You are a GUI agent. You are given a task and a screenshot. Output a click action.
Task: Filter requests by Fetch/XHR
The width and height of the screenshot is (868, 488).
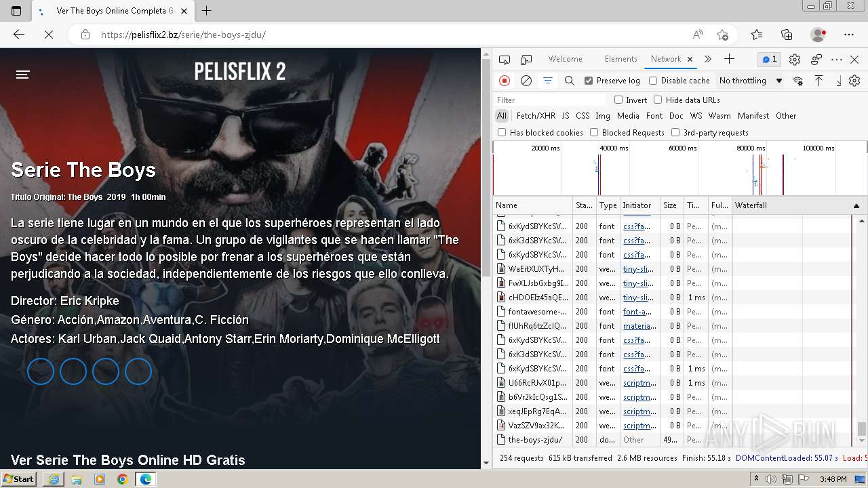pyautogui.click(x=536, y=116)
